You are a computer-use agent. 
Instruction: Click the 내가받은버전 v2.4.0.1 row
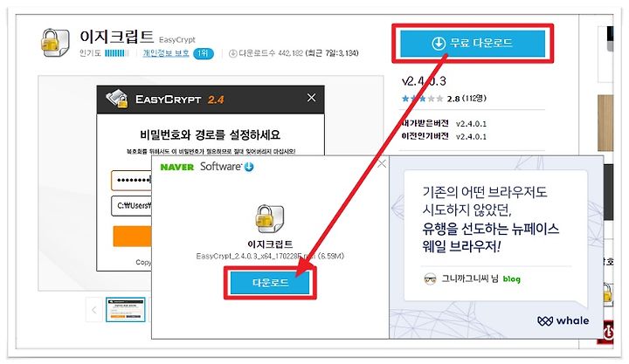[444, 123]
